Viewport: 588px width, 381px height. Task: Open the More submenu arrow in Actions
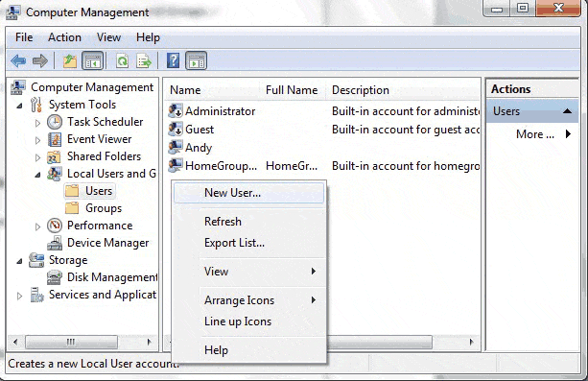(x=569, y=133)
